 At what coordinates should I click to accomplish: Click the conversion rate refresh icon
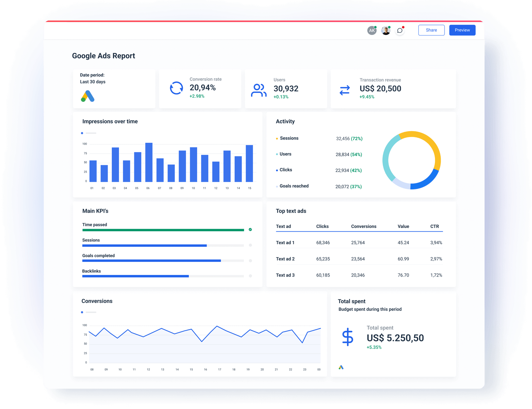click(176, 88)
